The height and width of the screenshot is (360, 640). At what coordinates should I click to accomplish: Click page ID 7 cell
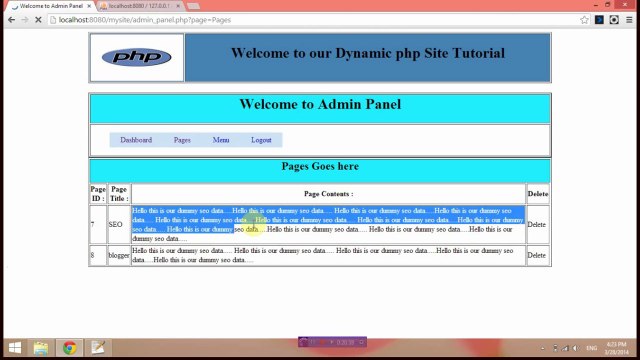pos(98,224)
